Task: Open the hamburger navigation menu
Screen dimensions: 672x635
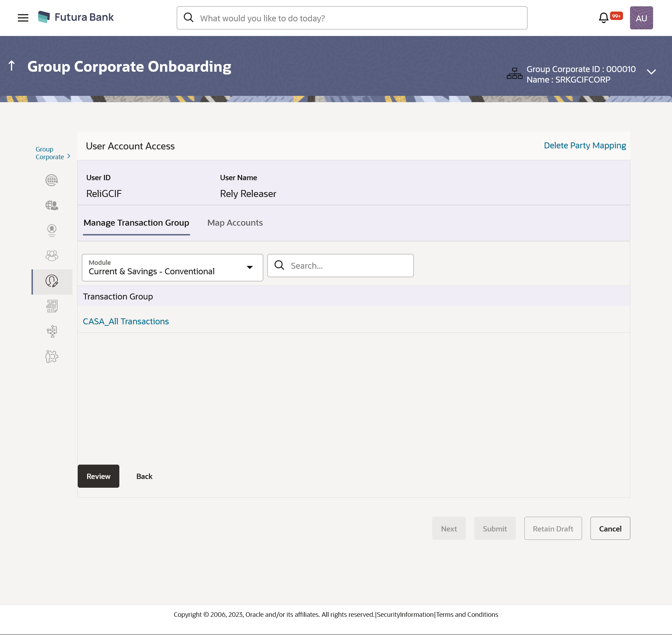Action: [23, 18]
